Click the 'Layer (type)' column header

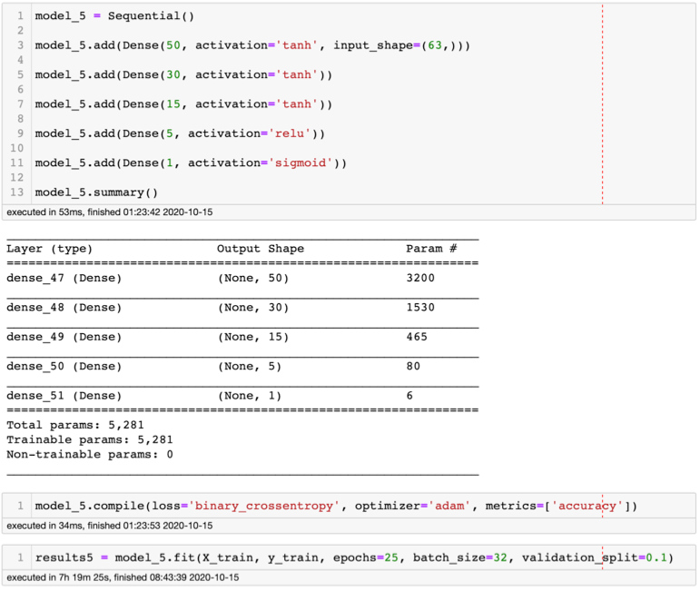(50, 249)
